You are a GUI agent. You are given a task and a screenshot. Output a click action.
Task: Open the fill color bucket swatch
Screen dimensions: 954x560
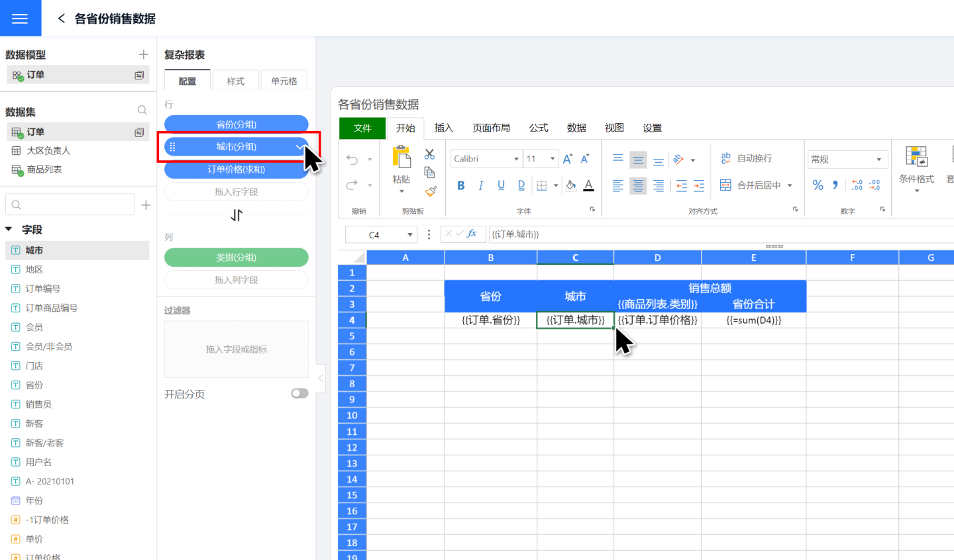570,185
